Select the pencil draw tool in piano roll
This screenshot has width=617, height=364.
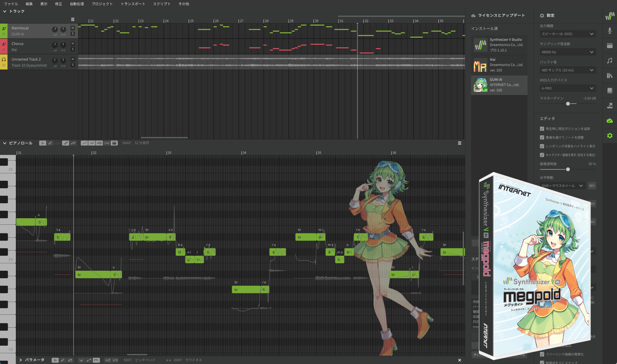point(50,143)
